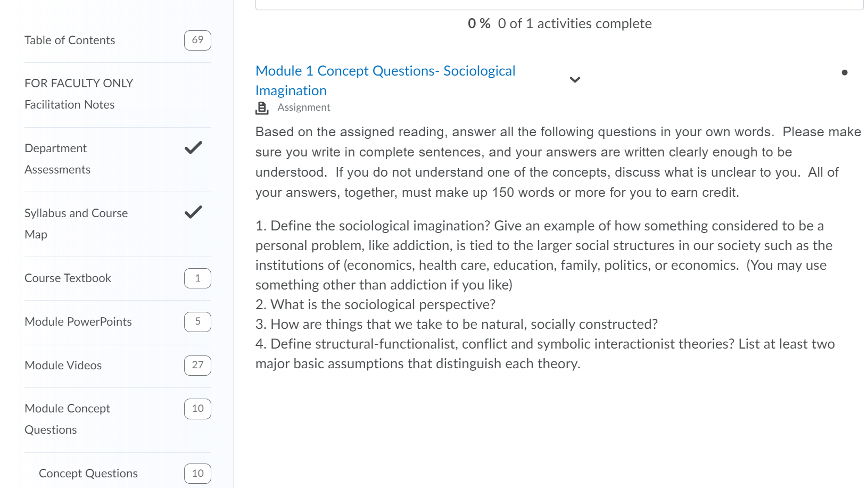868x488 pixels.
Task: Click the Assignment document icon
Action: (262, 108)
